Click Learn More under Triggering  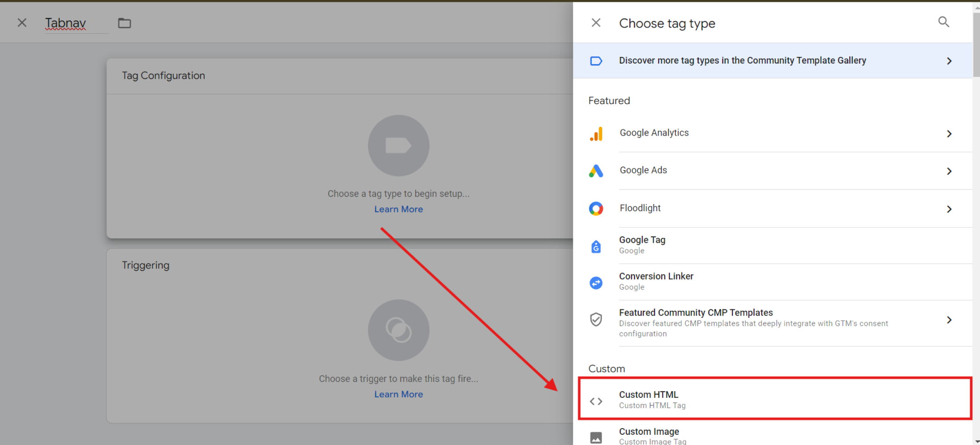(398, 394)
